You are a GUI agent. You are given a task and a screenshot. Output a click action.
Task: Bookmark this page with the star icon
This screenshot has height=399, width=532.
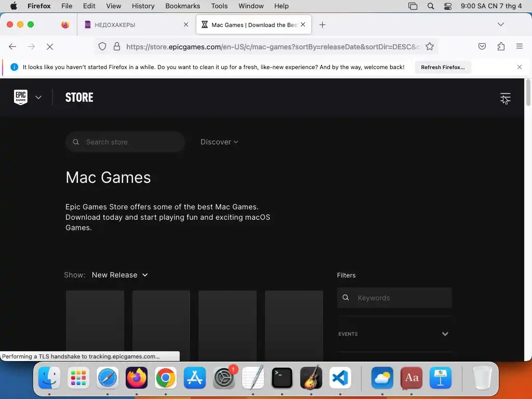point(430,46)
